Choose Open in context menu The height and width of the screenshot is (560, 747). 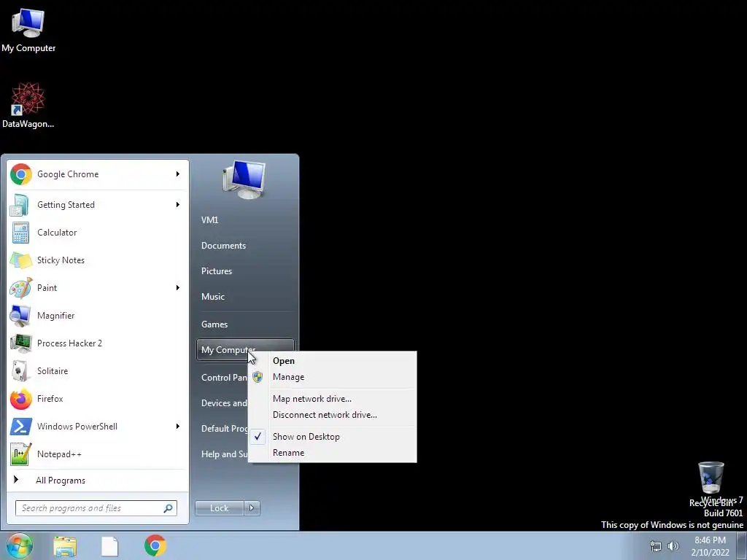pos(332,361)
